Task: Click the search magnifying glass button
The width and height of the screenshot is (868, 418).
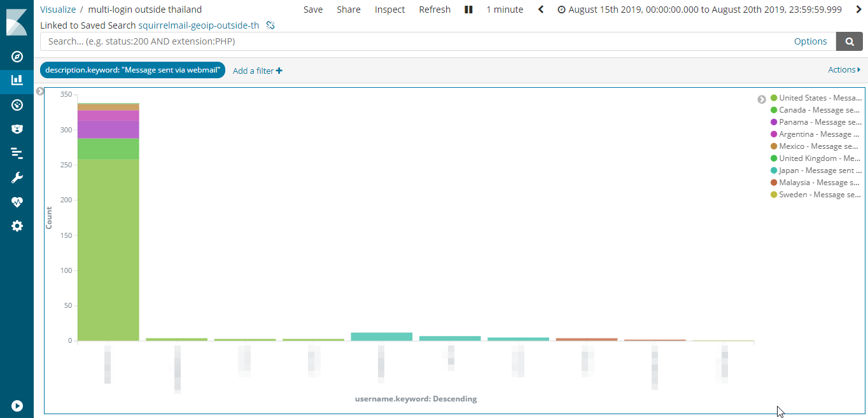Action: coord(849,41)
